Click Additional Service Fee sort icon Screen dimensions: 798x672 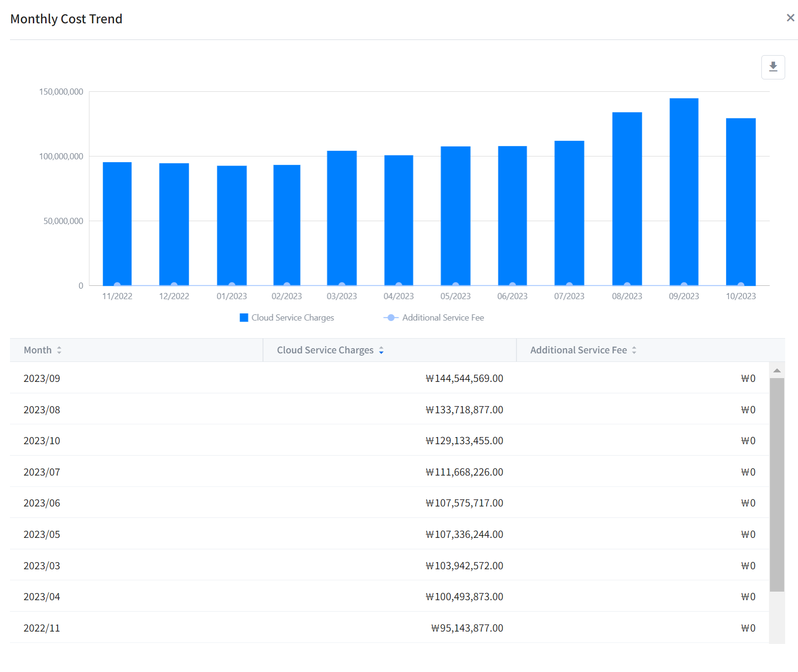(x=634, y=351)
